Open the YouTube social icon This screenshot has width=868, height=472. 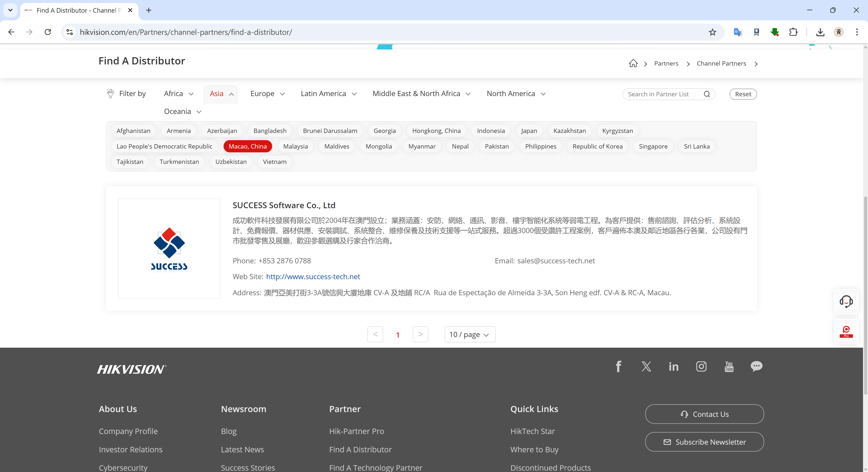[x=729, y=366]
